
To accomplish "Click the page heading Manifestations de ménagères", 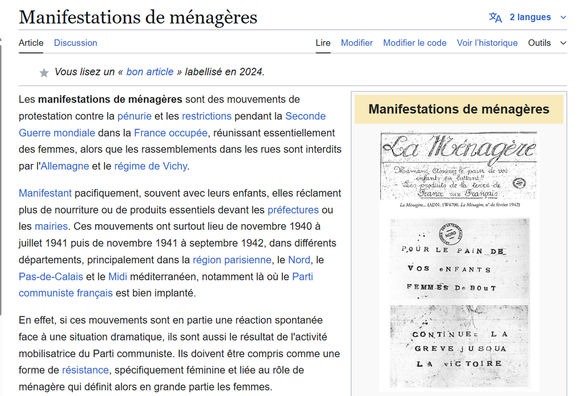I will pos(138,17).
